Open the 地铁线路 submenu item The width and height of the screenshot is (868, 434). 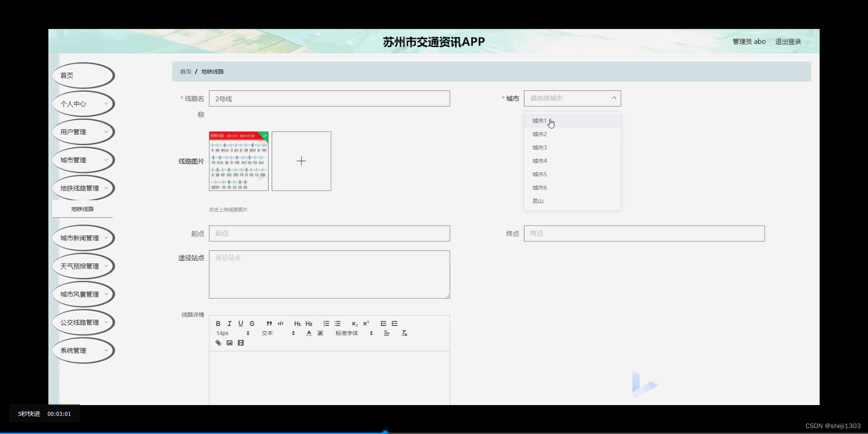click(82, 209)
